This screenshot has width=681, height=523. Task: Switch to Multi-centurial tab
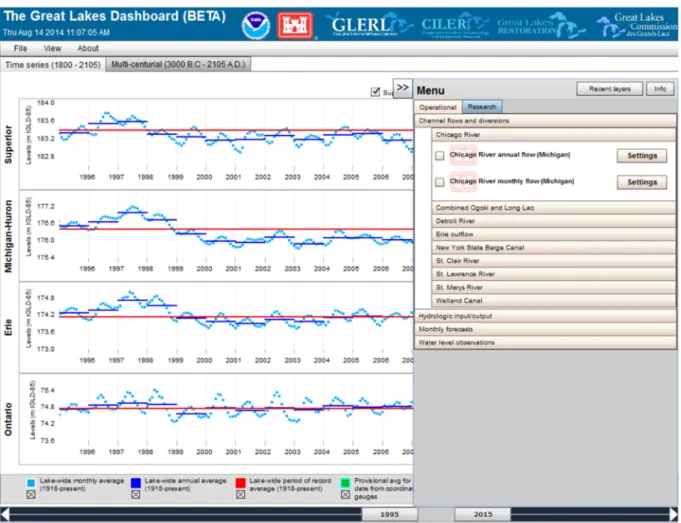(x=178, y=64)
